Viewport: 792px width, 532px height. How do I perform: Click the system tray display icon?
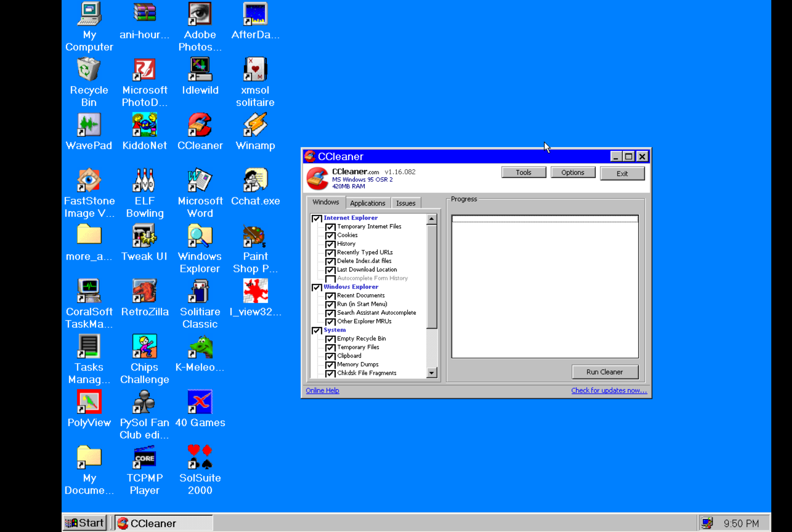(x=707, y=523)
